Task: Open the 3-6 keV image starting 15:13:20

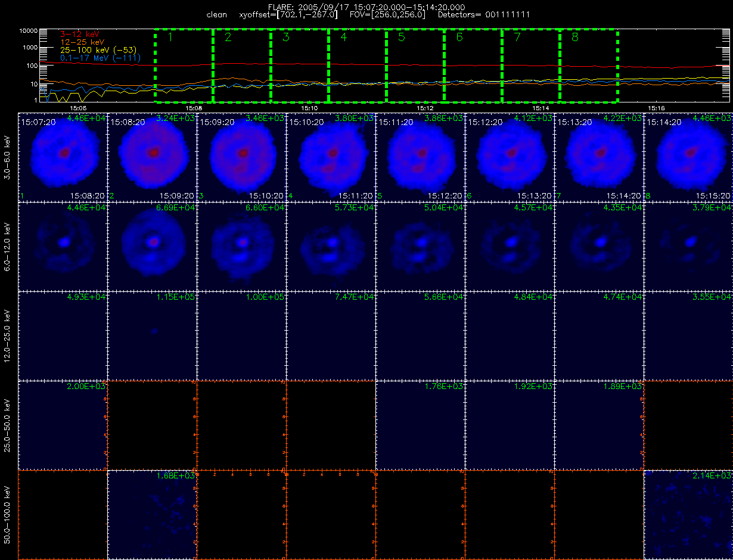Action: point(600,157)
